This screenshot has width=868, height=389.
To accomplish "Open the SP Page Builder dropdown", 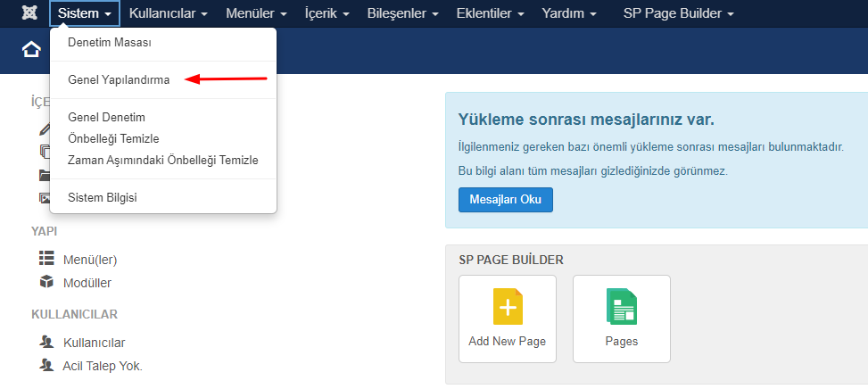I will (x=678, y=13).
